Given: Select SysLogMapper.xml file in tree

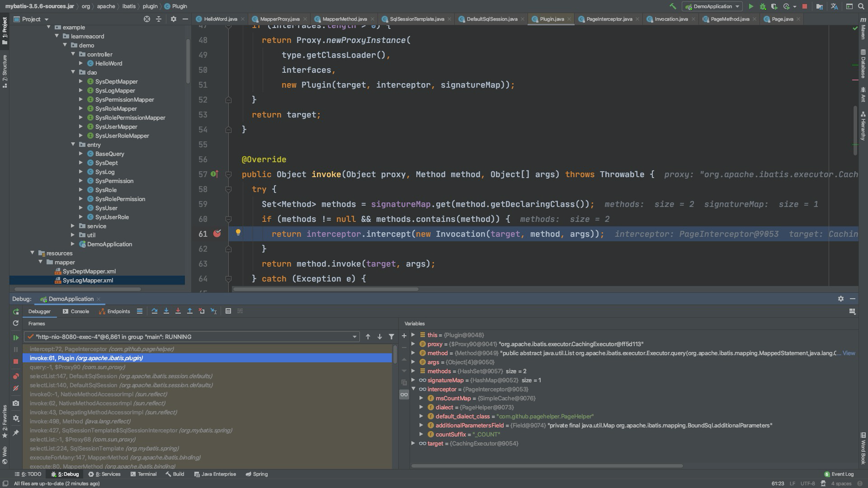Looking at the screenshot, I should pyautogui.click(x=88, y=280).
